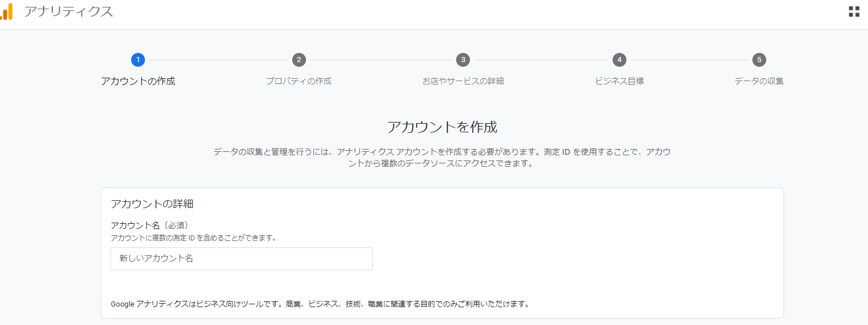Go to the アカウントの作成 step label

[138, 81]
